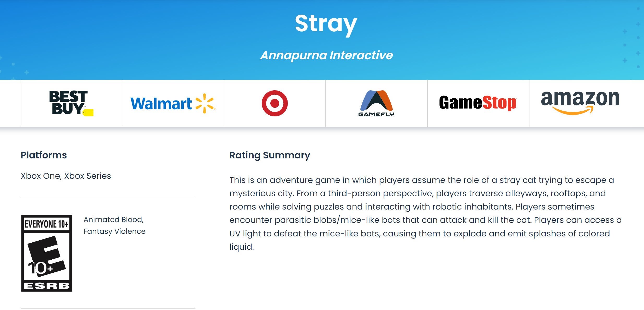This screenshot has width=644, height=310.
Task: Click the large E 10+ rating symbol
Action: click(x=47, y=256)
